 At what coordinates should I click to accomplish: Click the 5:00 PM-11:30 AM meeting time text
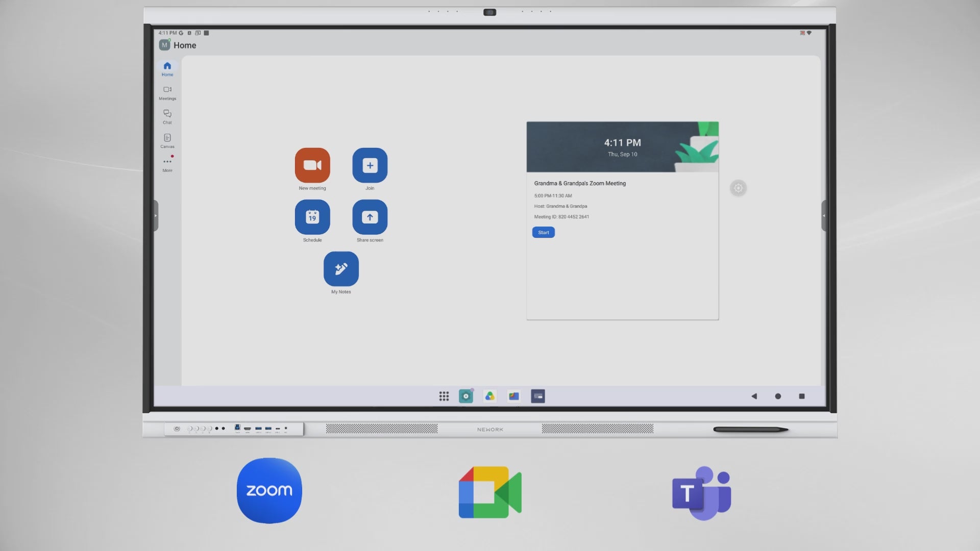pos(553,196)
